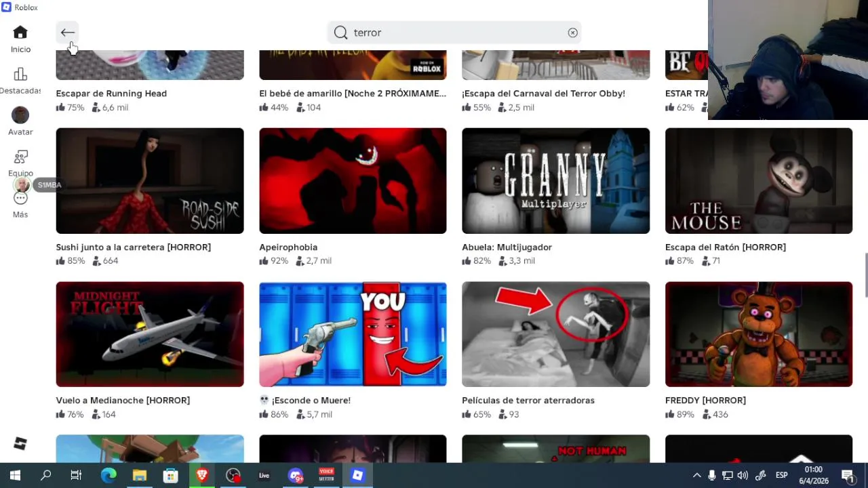Viewport: 868px width, 488px height.
Task: Click the title Películas de terror aterradoras
Action: 528,401
